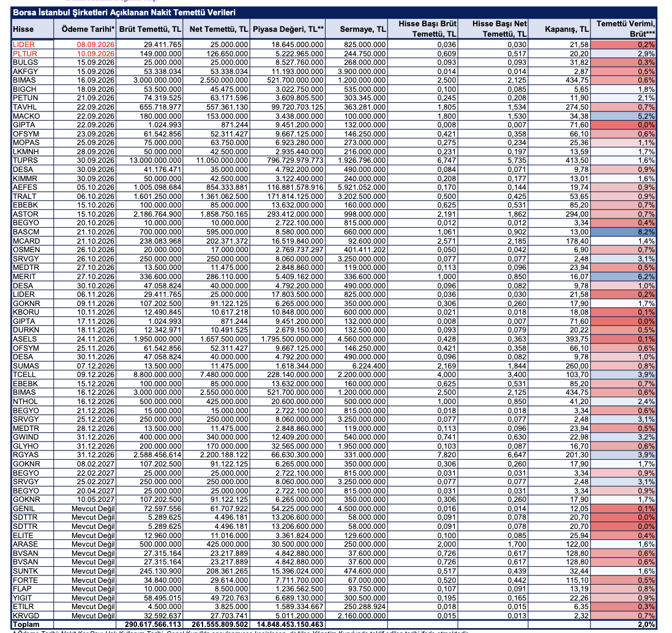672x633 pixels.
Task: Click the 'Hisse Başı Net Temettü, TL' header
Action: pos(499,29)
